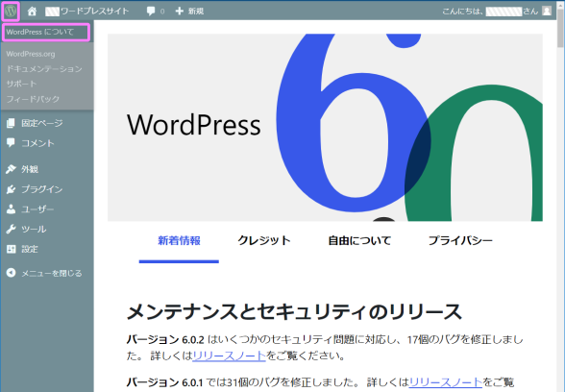Switch to the 自由について tab

359,240
